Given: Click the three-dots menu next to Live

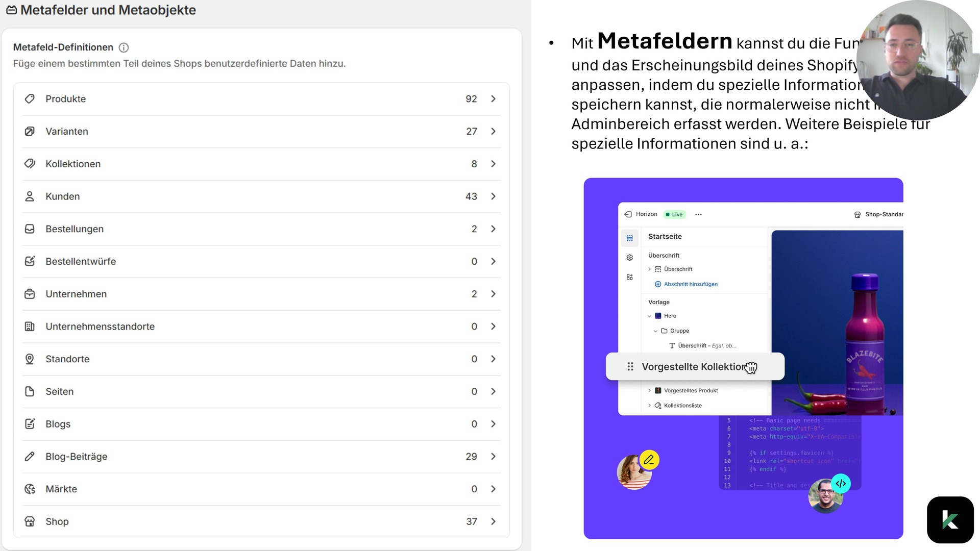Looking at the screenshot, I should [x=698, y=214].
